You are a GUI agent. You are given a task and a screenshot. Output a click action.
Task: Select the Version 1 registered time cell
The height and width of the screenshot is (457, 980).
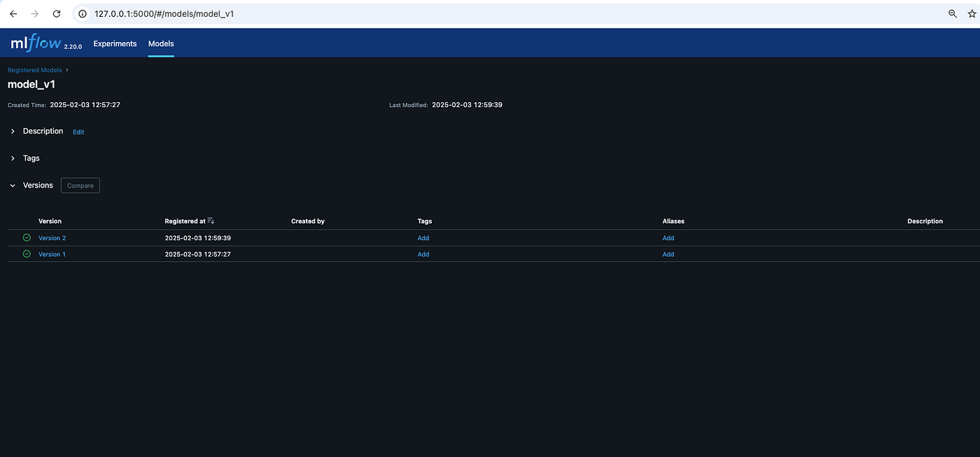pyautogui.click(x=197, y=254)
